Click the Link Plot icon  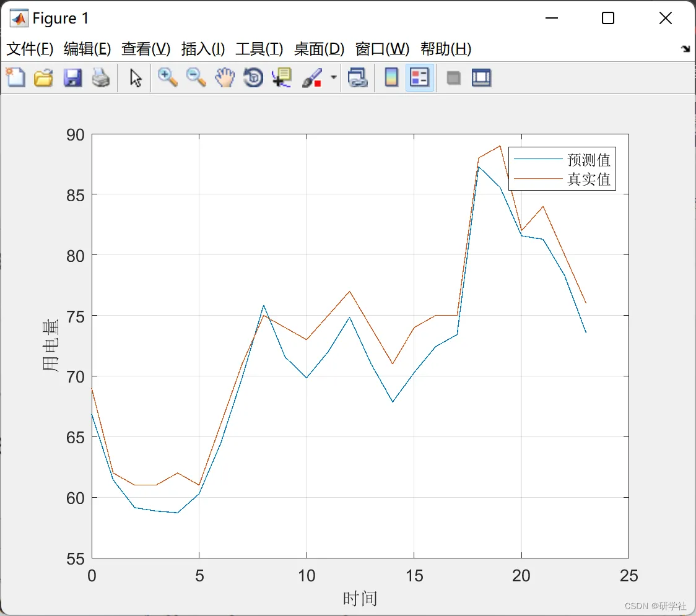coord(358,77)
